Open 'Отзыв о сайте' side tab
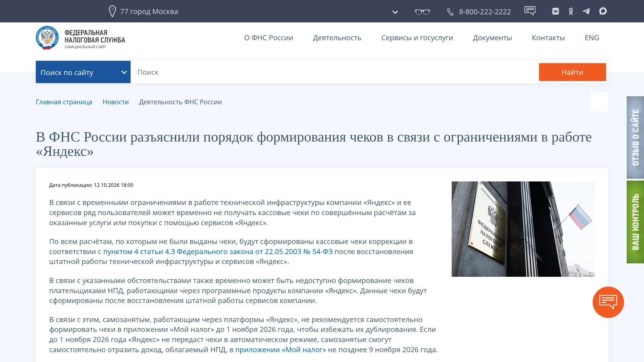This screenshot has width=644, height=362. [635, 138]
